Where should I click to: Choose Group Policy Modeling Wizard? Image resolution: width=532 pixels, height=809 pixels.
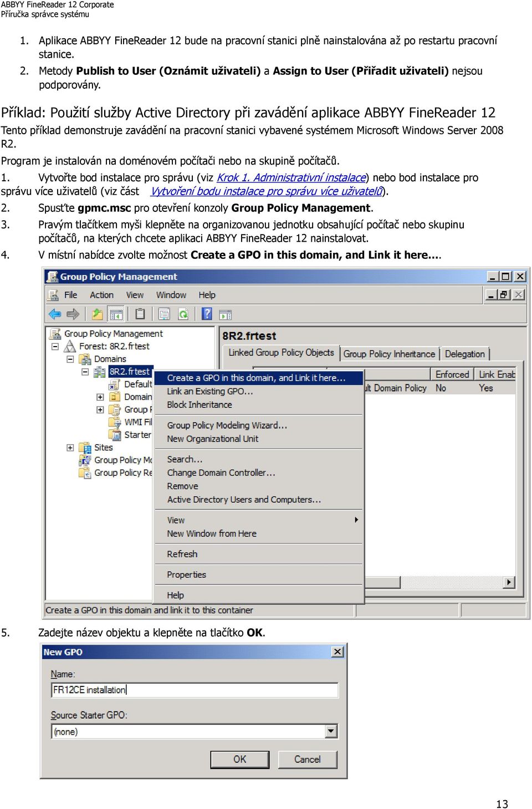(258, 425)
